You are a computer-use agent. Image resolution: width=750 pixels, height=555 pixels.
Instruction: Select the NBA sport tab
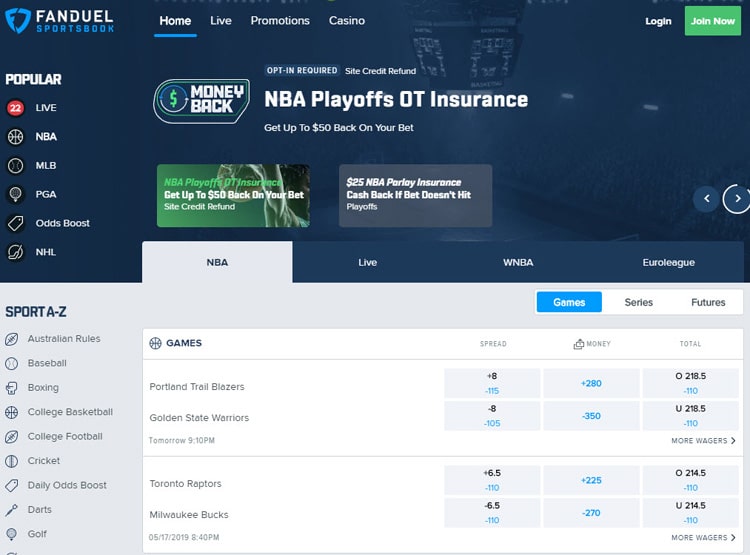pyautogui.click(x=217, y=262)
